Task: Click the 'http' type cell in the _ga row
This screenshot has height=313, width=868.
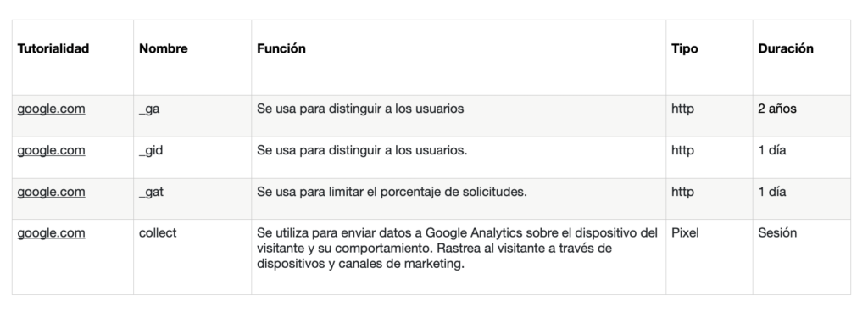Action: pos(709,115)
